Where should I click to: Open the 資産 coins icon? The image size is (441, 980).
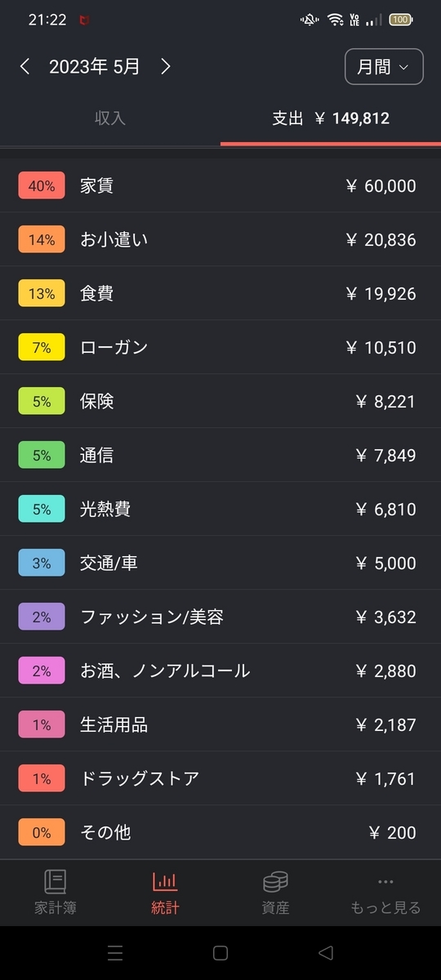[275, 882]
